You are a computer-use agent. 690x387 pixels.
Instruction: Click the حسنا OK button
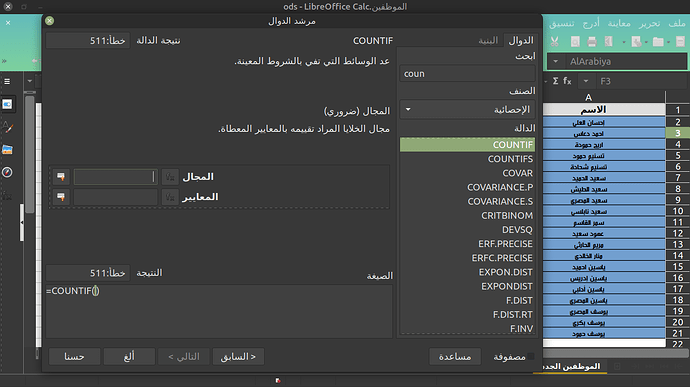pos(74,357)
